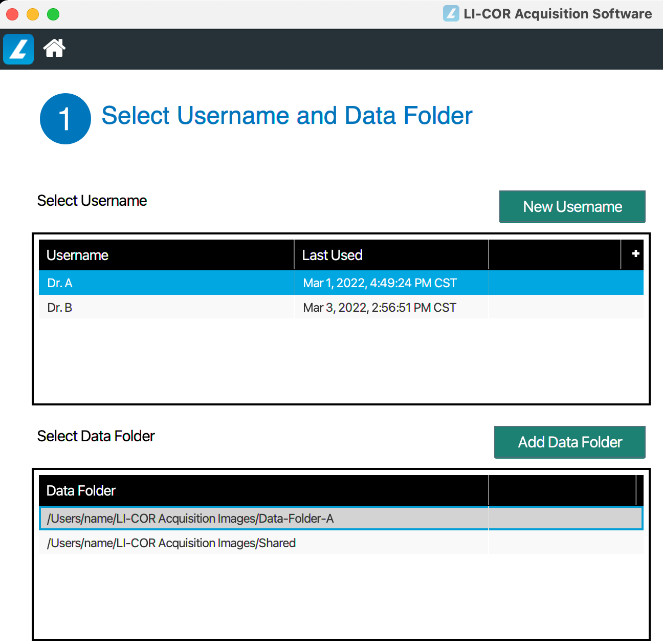
Task: Minimize the window with yellow button
Action: click(33, 14)
